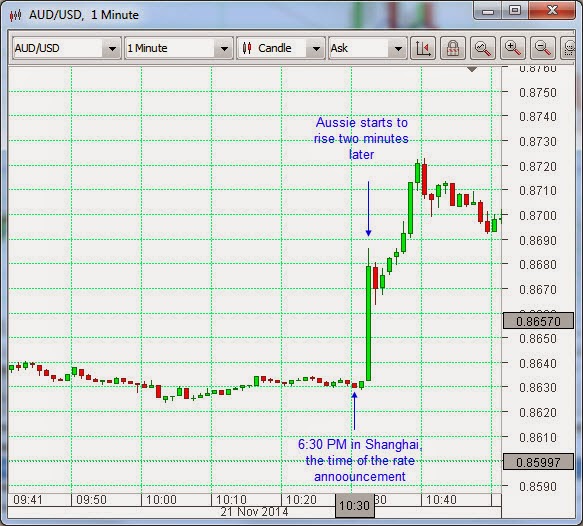Click the 09:41 time axis label

click(28, 500)
